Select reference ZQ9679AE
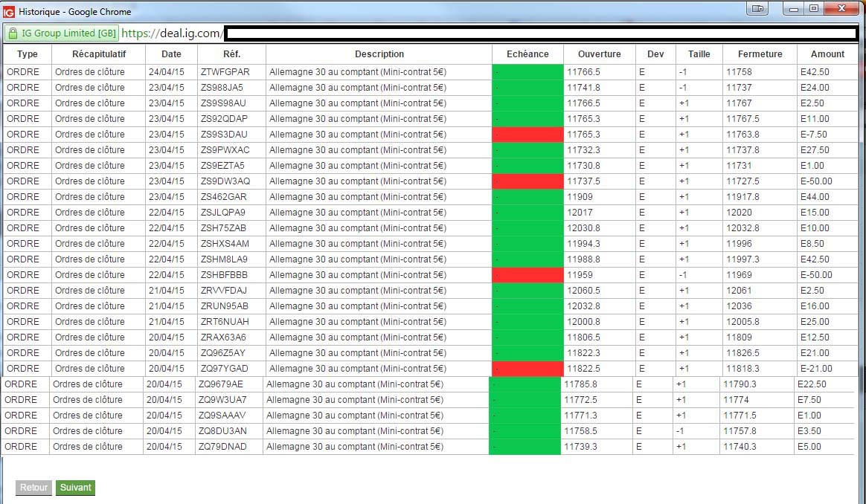The image size is (866, 504). click(220, 384)
